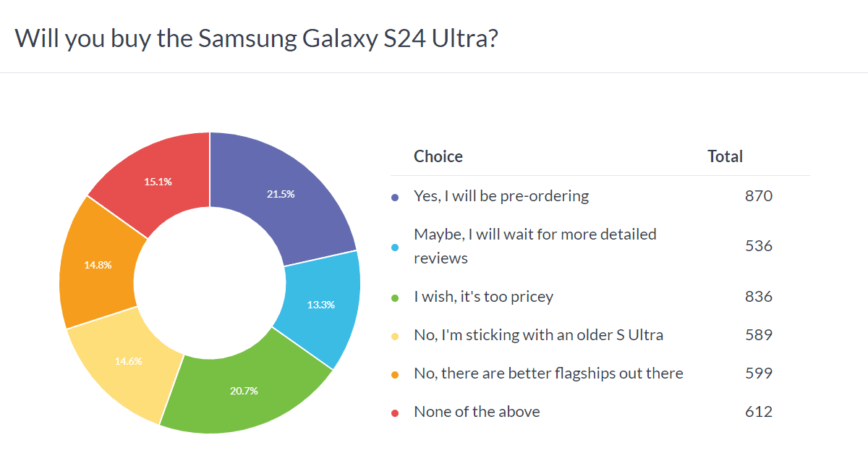Click the blue 13.3% donut slice
The image size is (868, 456).
coord(322,304)
